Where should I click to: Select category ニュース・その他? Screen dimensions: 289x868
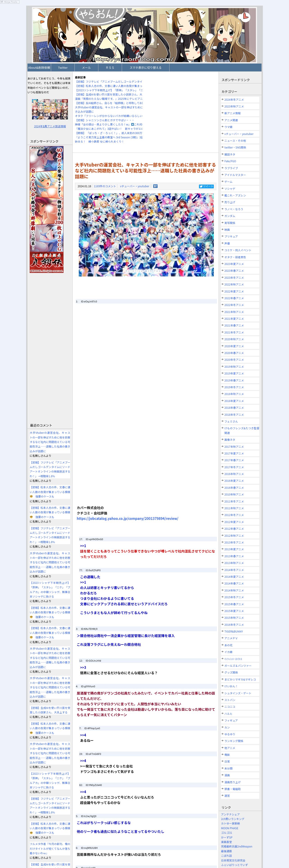235,141
